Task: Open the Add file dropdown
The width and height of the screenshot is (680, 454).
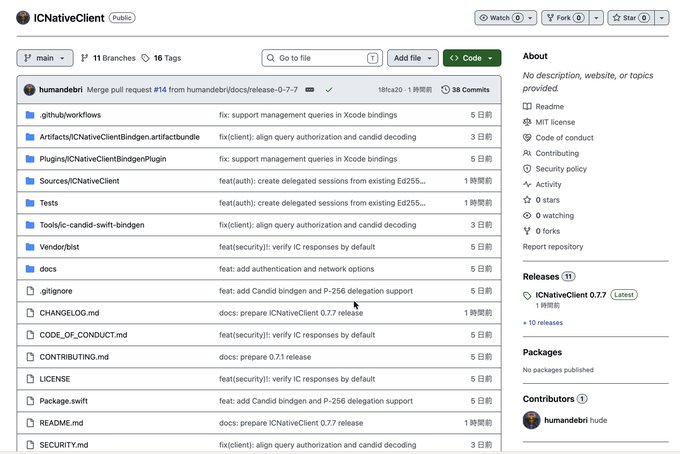Action: (412, 58)
